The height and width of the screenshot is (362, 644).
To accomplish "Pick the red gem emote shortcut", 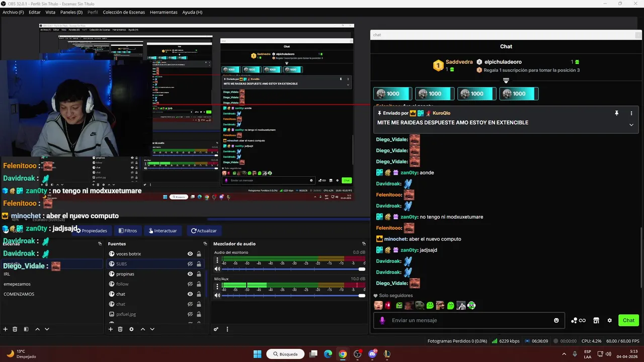I will pyautogui.click(x=388, y=305).
